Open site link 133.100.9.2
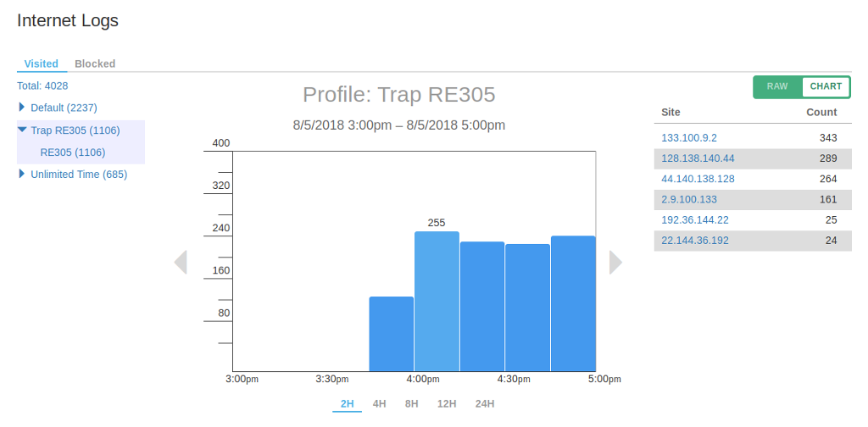The width and height of the screenshot is (868, 427). tap(688, 137)
